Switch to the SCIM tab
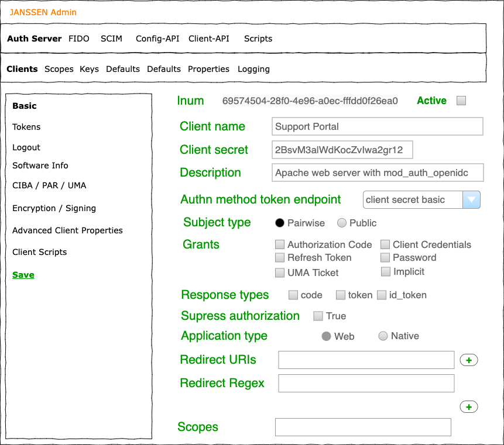The image size is (504, 445). pyautogui.click(x=112, y=39)
